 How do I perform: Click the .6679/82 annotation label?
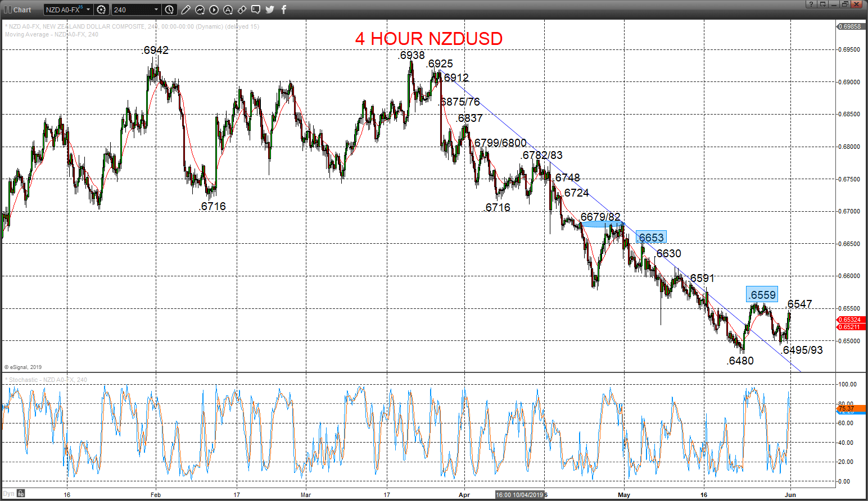click(x=600, y=217)
